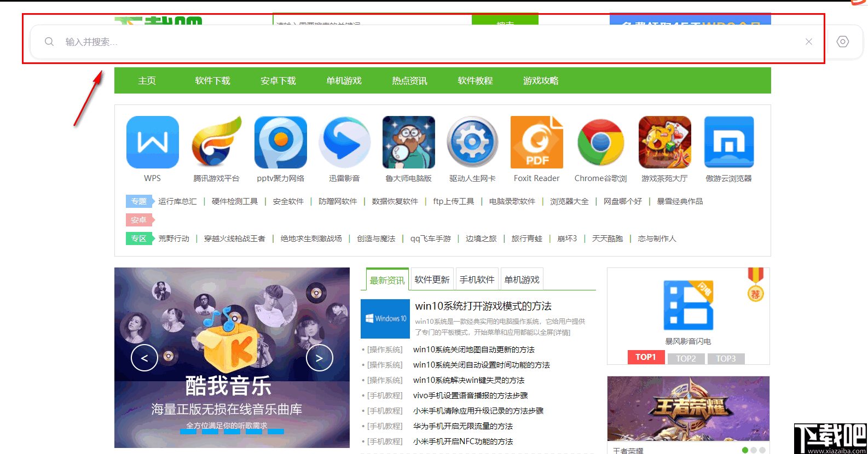Open the 暴风影音闪电 app icon
The height and width of the screenshot is (454, 868).
(688, 305)
